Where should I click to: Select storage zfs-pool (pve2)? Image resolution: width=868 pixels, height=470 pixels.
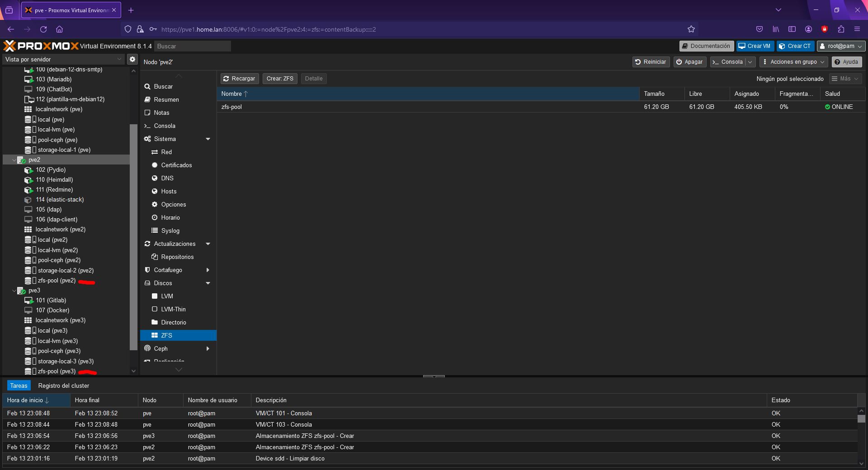click(57, 281)
